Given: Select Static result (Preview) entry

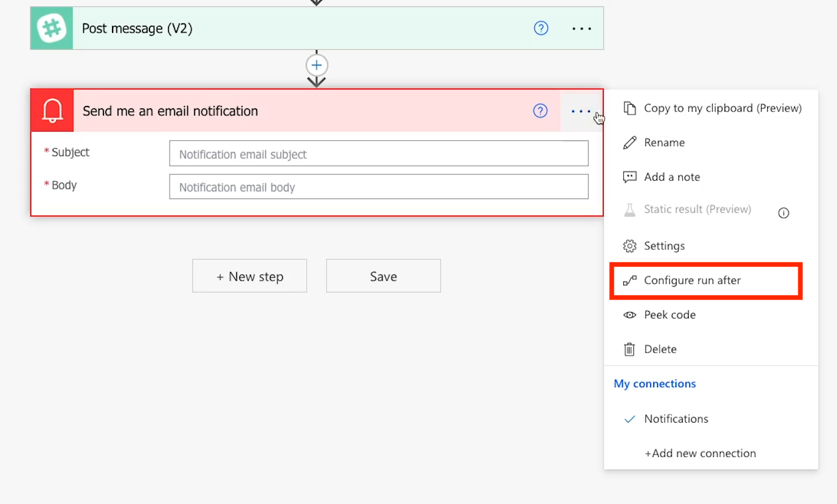Looking at the screenshot, I should pyautogui.click(x=697, y=209).
